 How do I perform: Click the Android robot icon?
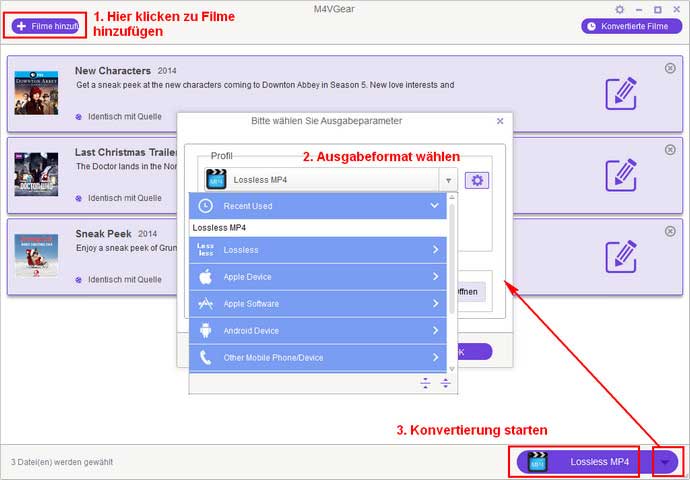(206, 330)
